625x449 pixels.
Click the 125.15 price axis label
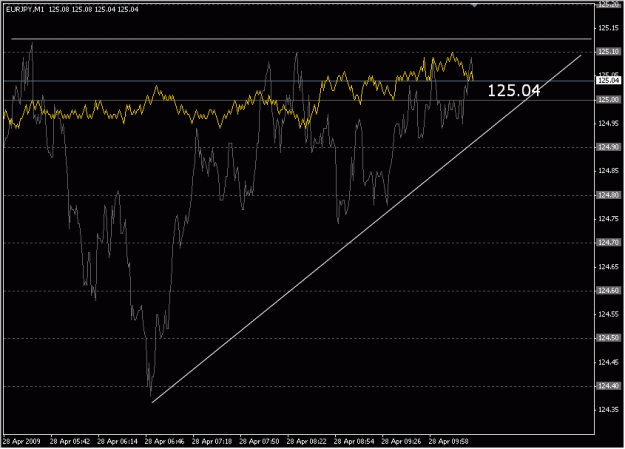608,28
